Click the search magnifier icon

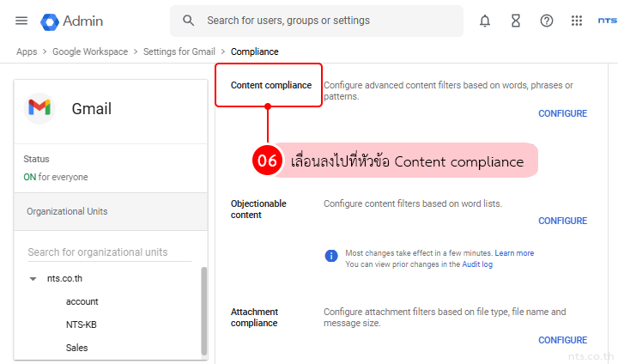tap(188, 21)
